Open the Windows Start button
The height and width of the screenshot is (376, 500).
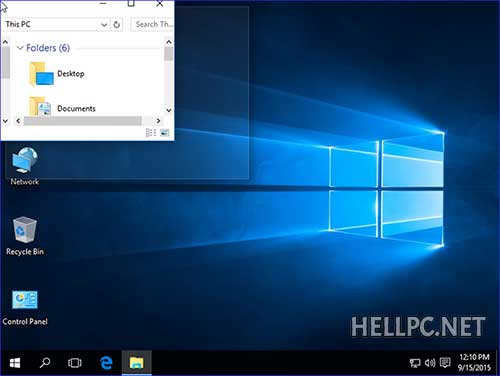pyautogui.click(x=15, y=363)
